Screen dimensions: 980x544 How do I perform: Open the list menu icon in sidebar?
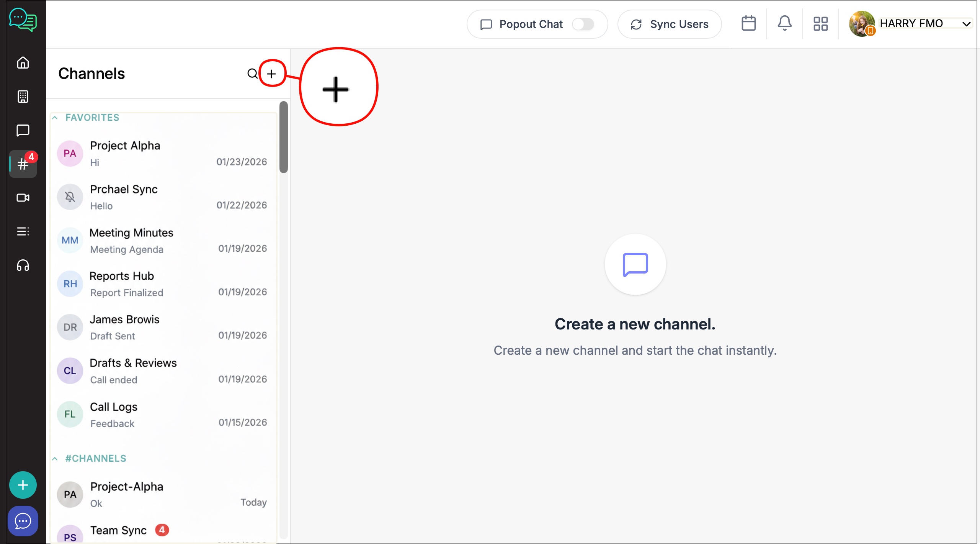23,231
